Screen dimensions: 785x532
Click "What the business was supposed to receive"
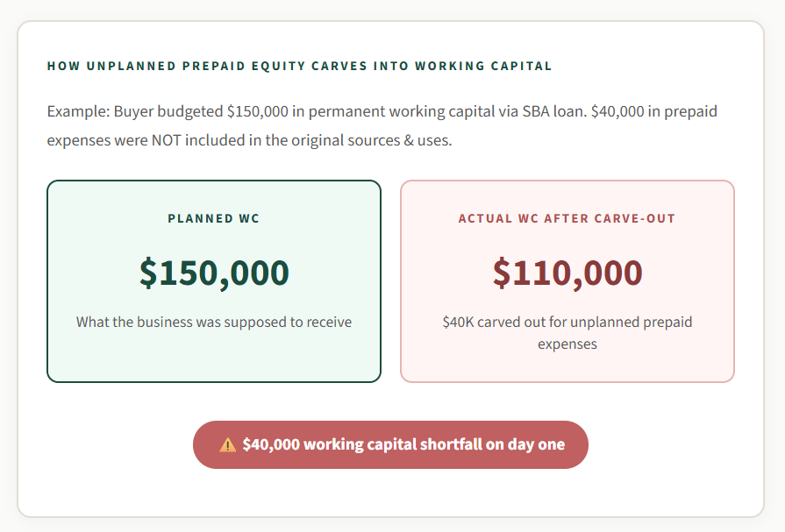(214, 322)
